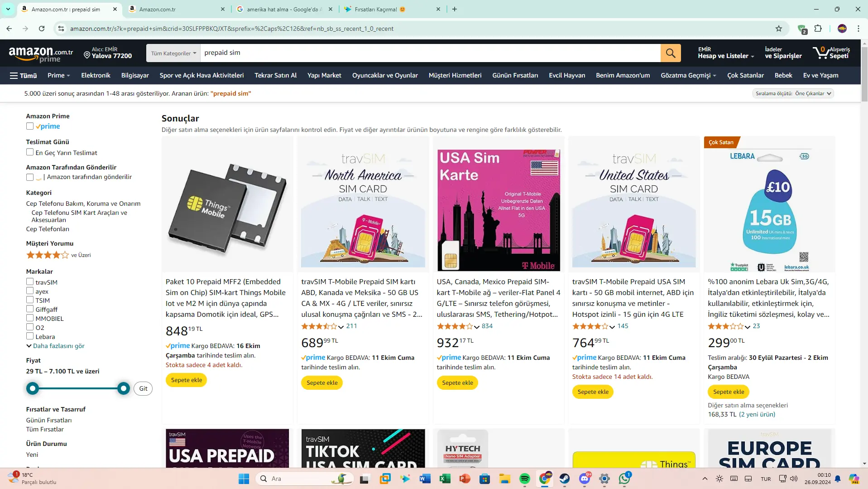This screenshot has height=489, width=868.
Task: Open Word from the taskbar
Action: coord(425,479)
